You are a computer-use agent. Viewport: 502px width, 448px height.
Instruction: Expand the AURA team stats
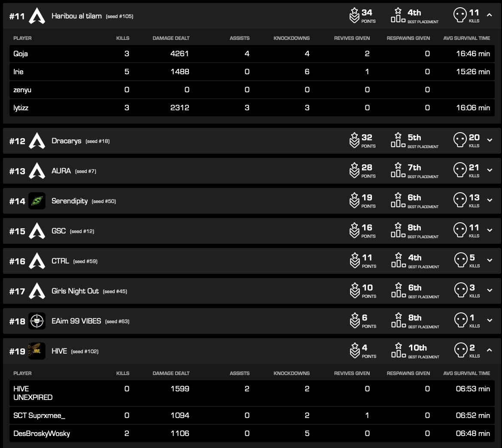click(x=490, y=170)
